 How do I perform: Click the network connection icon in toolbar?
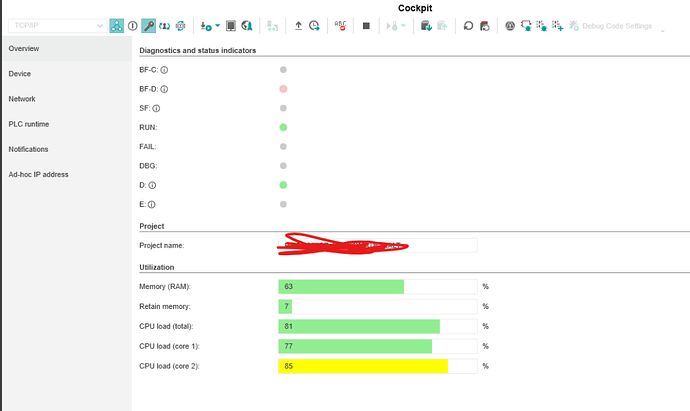[x=117, y=26]
